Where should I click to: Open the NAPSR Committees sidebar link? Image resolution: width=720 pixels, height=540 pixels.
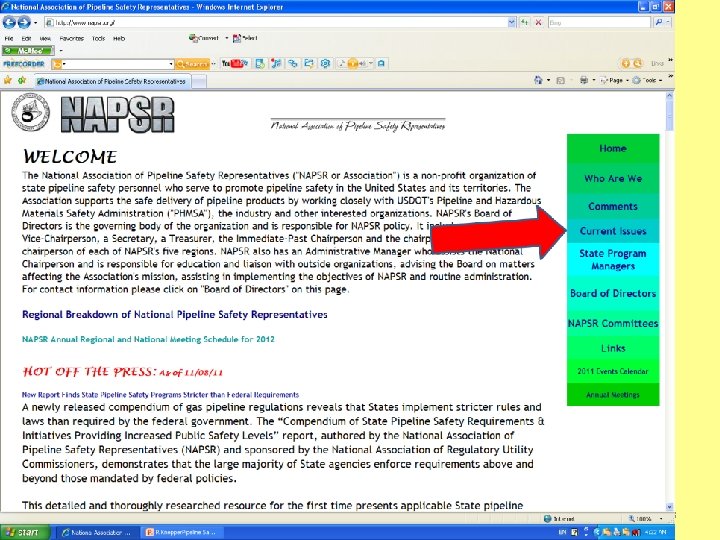613,323
